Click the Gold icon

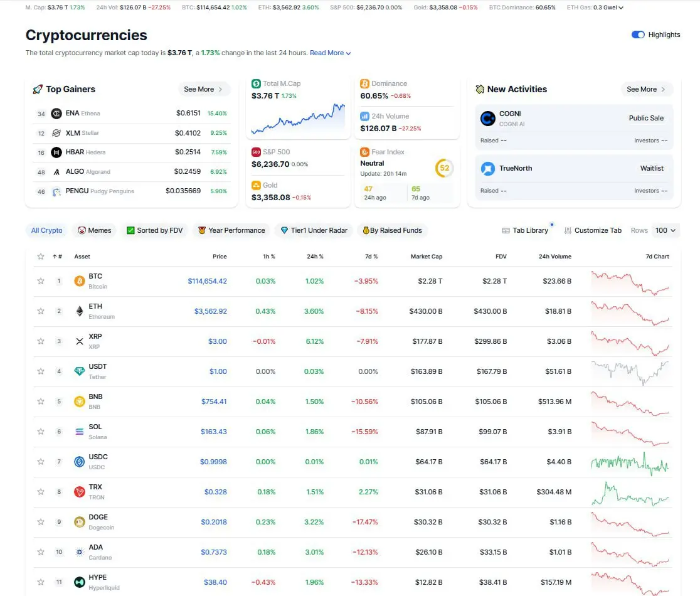[256, 185]
